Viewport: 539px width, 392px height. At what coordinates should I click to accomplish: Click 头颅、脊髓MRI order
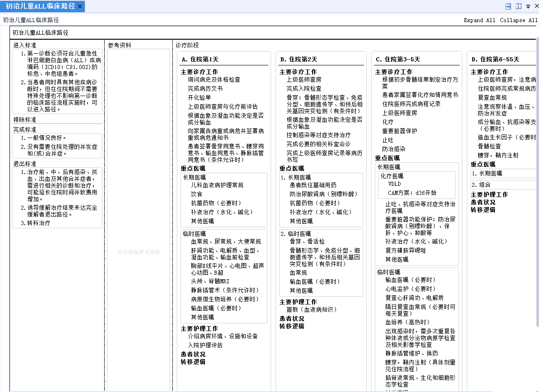coord(210,281)
